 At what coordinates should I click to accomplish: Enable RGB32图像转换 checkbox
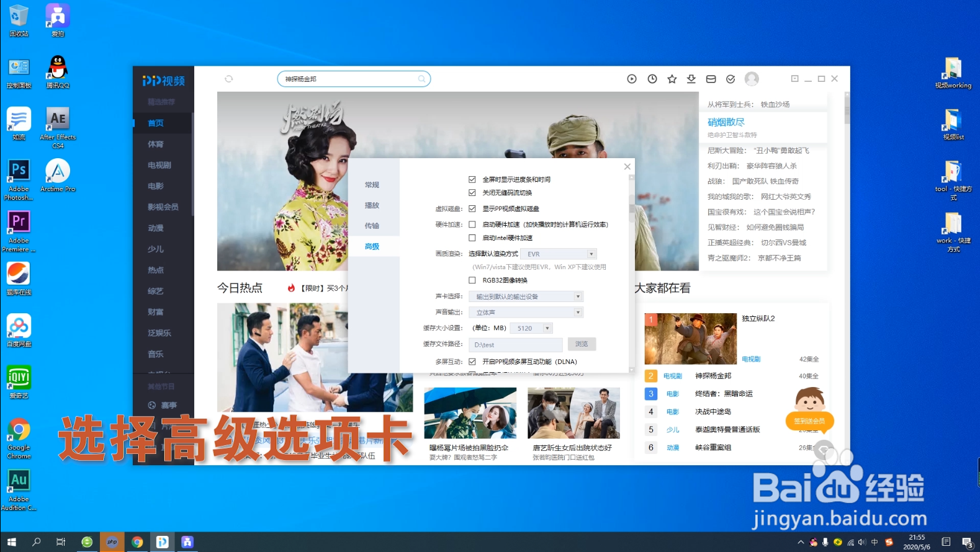point(472,280)
